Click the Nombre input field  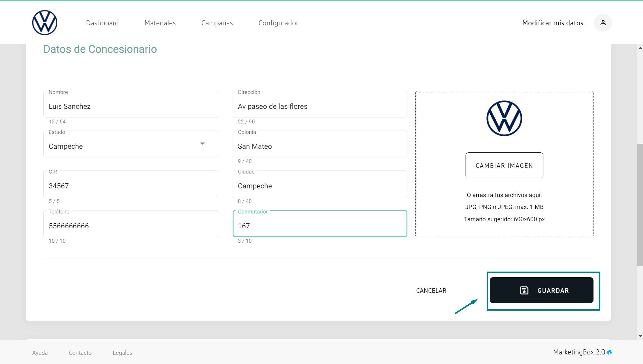pyautogui.click(x=131, y=106)
